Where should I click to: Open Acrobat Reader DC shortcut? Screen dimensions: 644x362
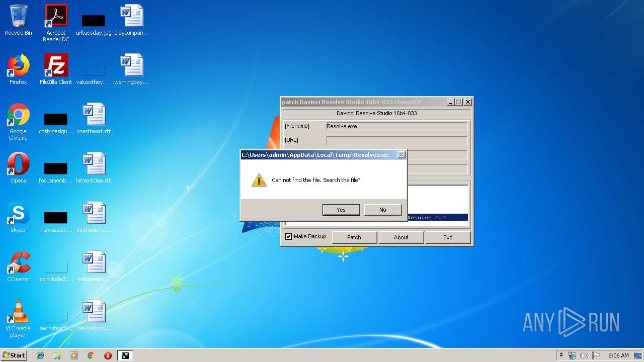pyautogui.click(x=56, y=23)
